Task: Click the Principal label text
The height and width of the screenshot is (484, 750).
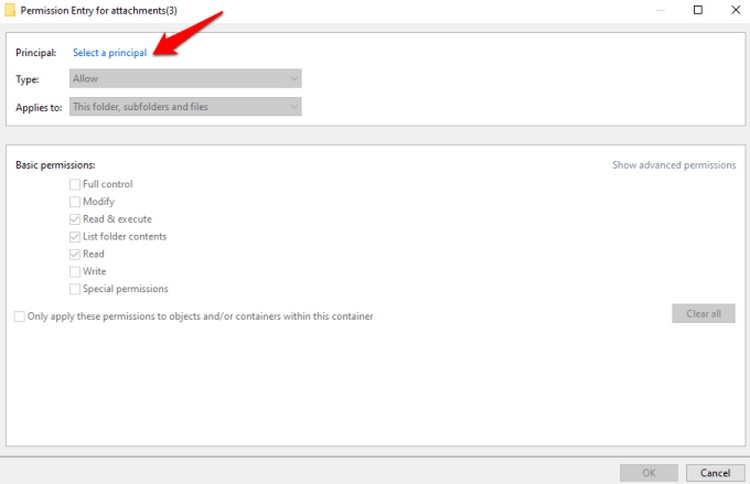Action: [x=36, y=53]
